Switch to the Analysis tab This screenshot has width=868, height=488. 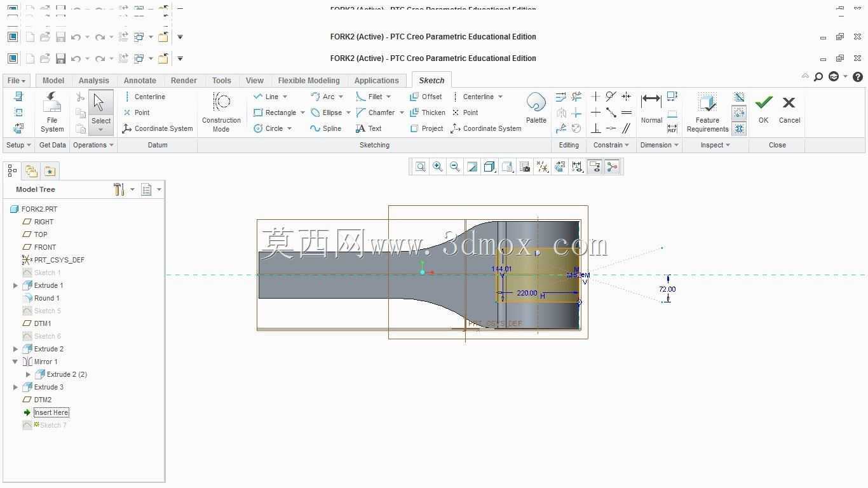pos(94,81)
